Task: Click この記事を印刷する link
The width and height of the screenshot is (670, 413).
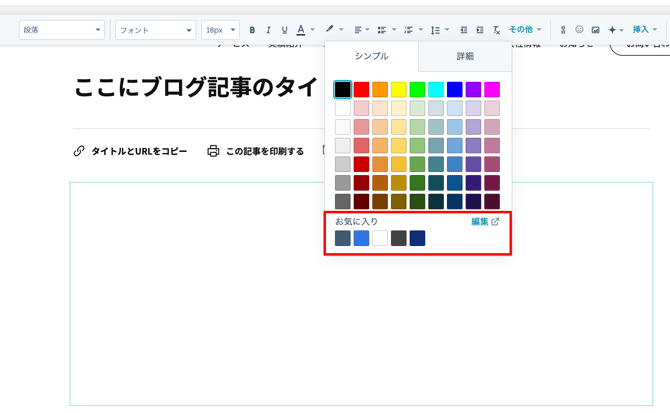Action: click(265, 151)
